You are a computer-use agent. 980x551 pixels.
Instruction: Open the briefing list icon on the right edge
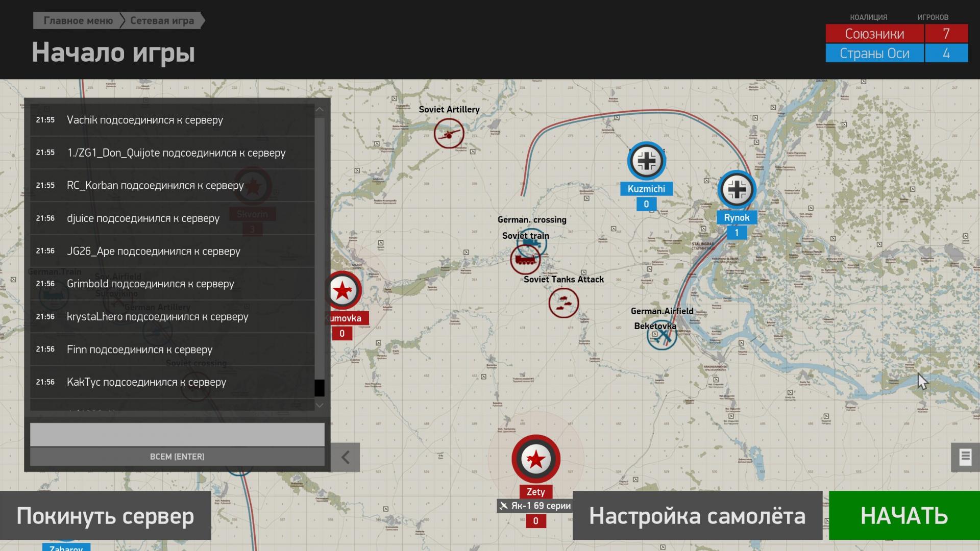pos(965,457)
